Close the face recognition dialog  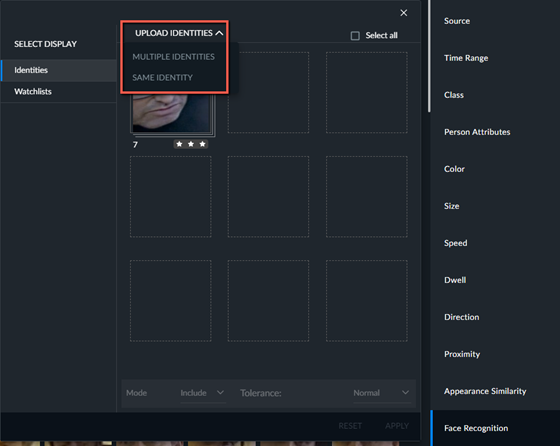click(x=404, y=13)
